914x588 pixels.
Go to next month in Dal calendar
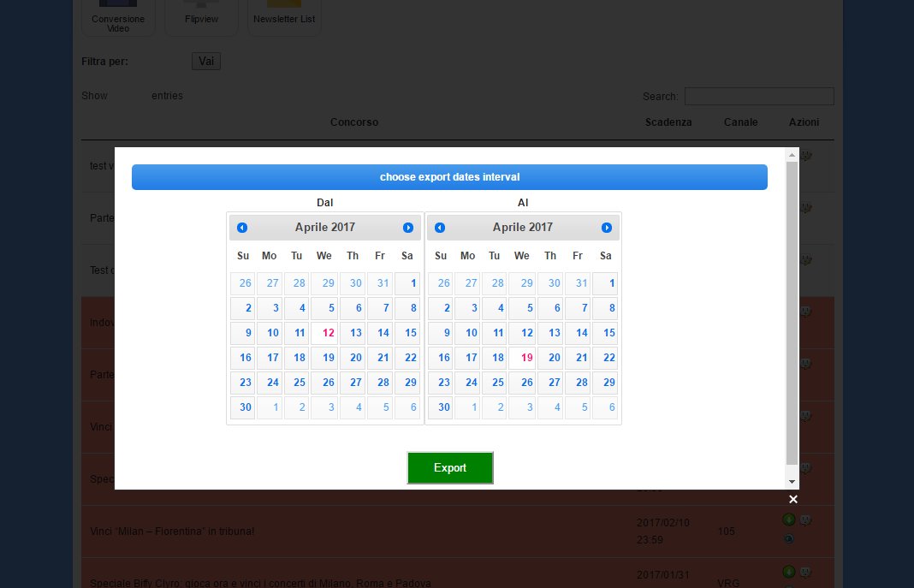pos(408,228)
